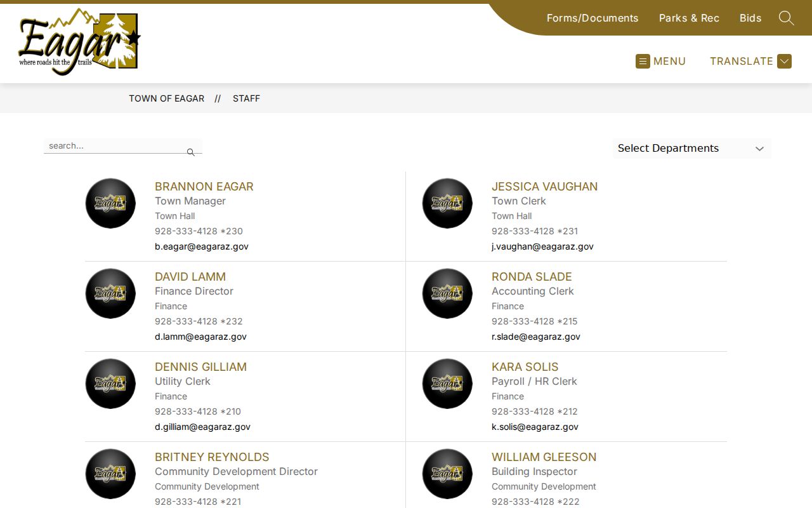The height and width of the screenshot is (508, 812).
Task: Click Dennis Gilliam's avatar image
Action: point(110,384)
